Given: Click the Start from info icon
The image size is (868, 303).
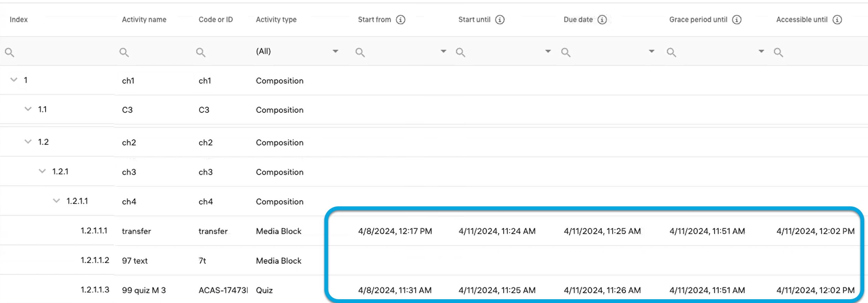Looking at the screenshot, I should click(x=400, y=20).
